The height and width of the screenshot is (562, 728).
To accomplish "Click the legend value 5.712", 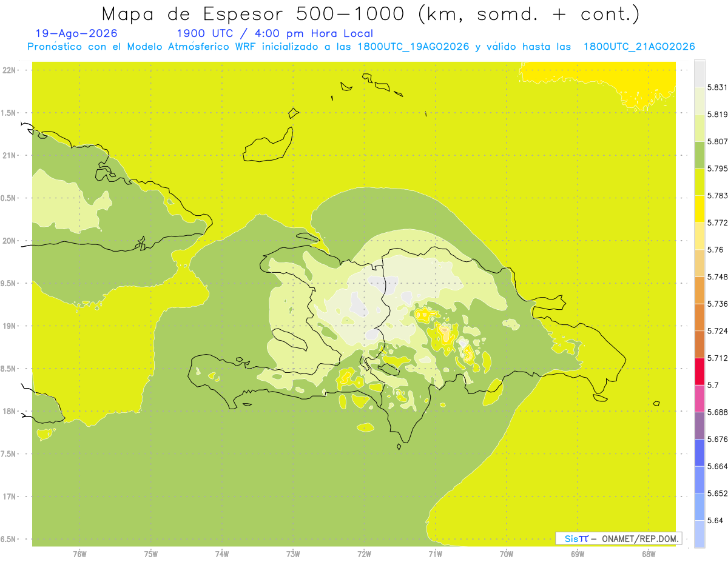I will 718,358.
